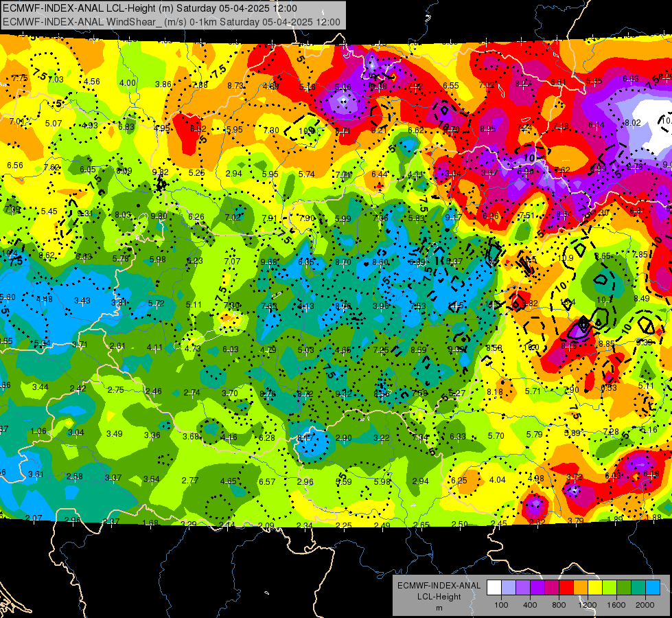Click the wind shear value 8.18

click(495, 392)
